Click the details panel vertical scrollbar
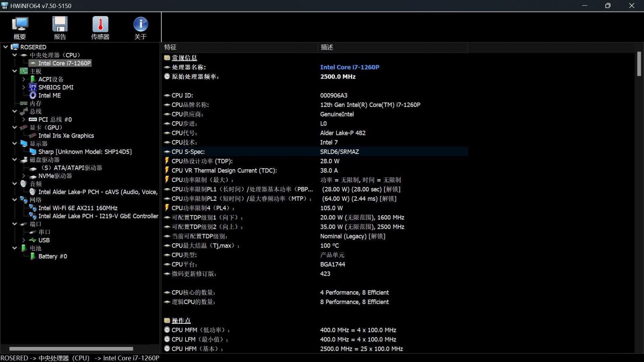This screenshot has width=644, height=362. 639,64
